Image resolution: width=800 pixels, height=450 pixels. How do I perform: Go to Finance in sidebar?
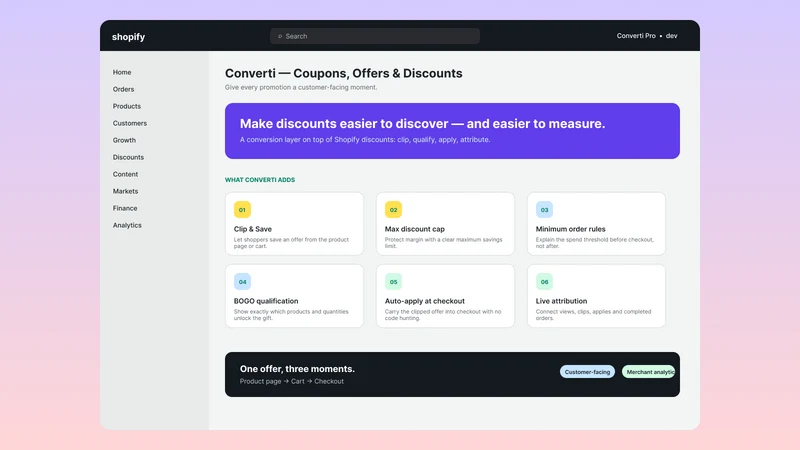(x=125, y=208)
